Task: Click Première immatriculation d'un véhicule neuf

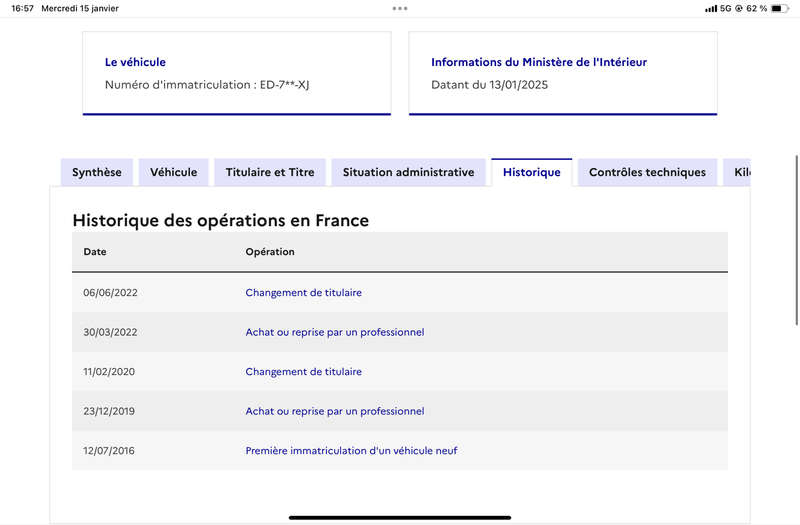Action: coord(351,451)
